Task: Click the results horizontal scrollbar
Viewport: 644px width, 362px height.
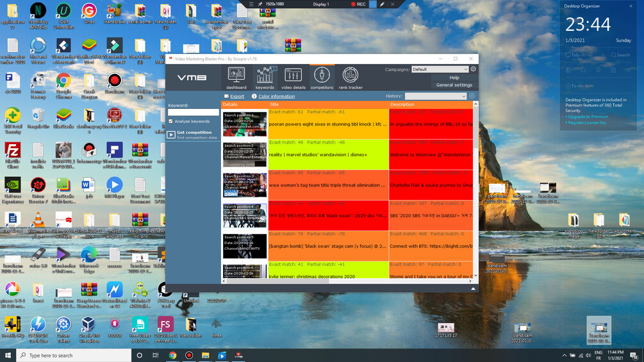Action: [277, 281]
